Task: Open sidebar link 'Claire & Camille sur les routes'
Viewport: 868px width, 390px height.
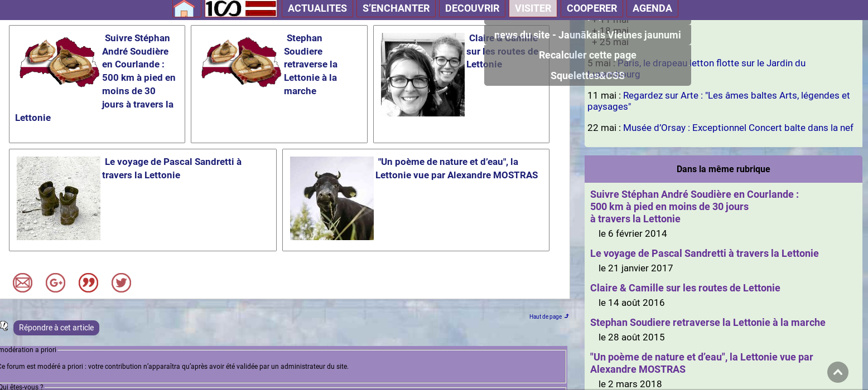Action: [685, 288]
